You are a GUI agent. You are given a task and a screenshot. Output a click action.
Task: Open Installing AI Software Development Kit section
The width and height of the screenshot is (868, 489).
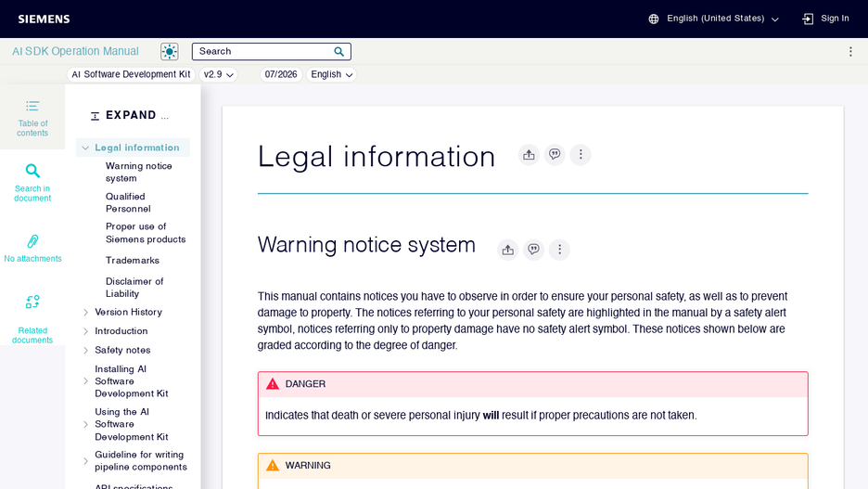point(131,381)
